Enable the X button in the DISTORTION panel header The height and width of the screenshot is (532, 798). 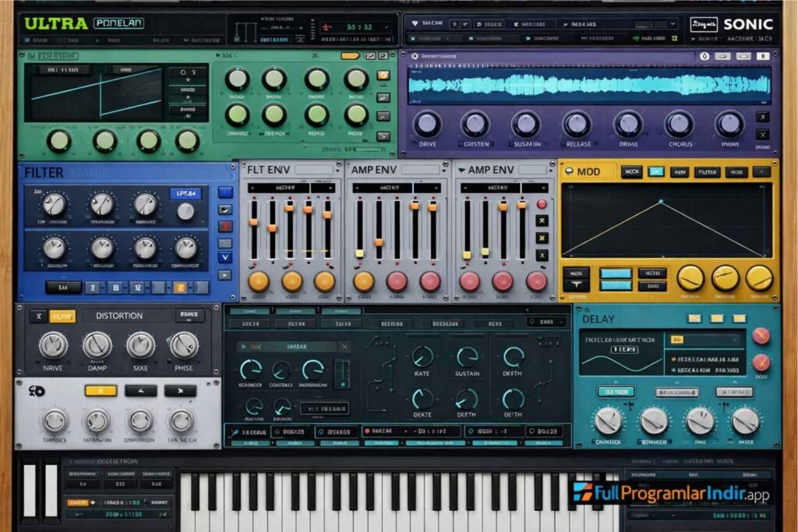click(x=39, y=317)
